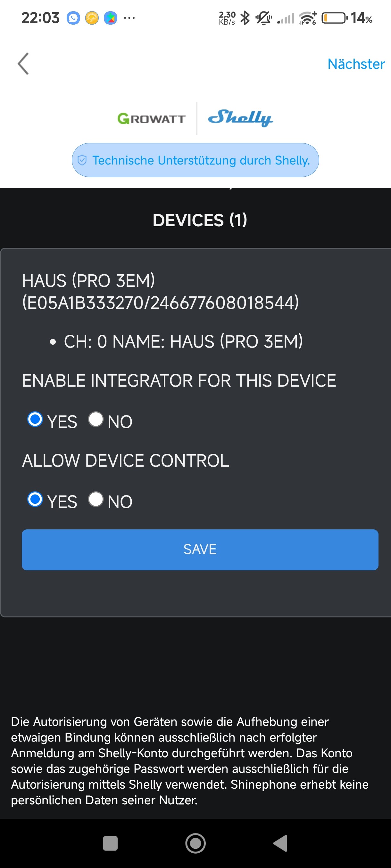Tap the DEVICES (1) heading

[200, 220]
